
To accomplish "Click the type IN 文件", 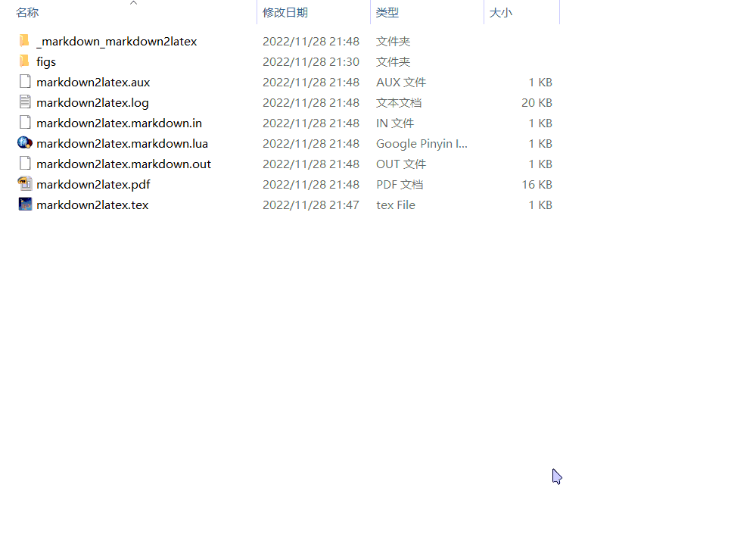I will [x=395, y=123].
